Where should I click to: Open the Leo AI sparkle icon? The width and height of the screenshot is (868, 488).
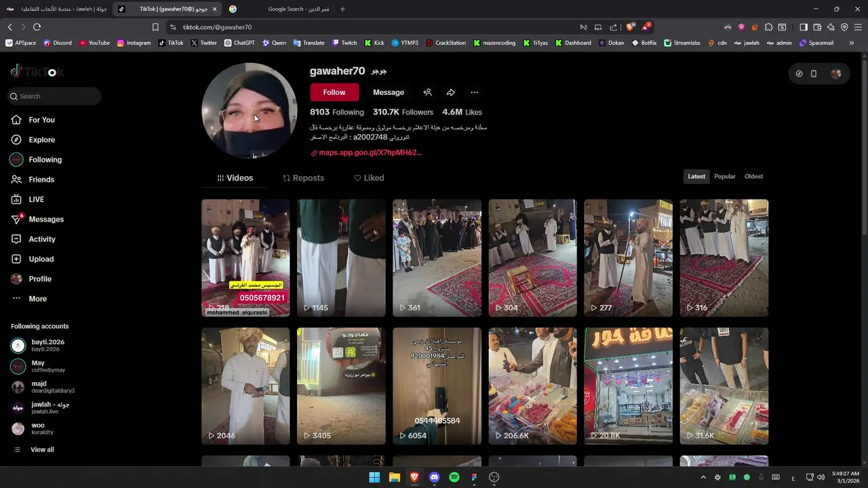click(831, 27)
